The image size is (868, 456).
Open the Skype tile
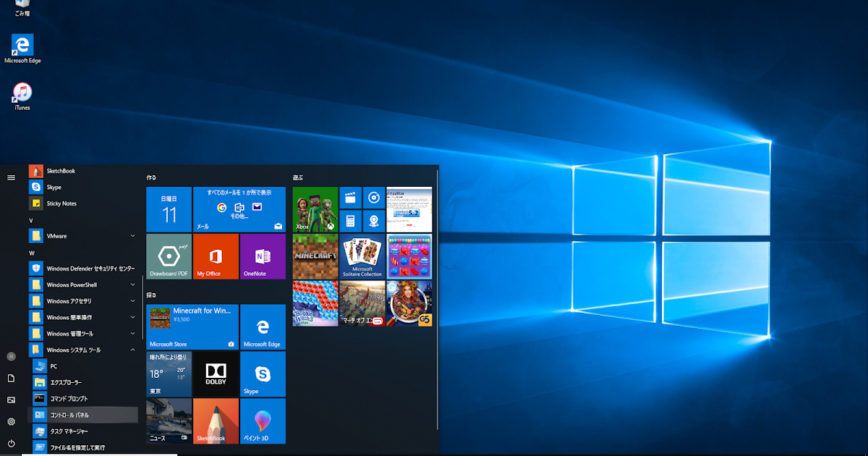(263, 374)
